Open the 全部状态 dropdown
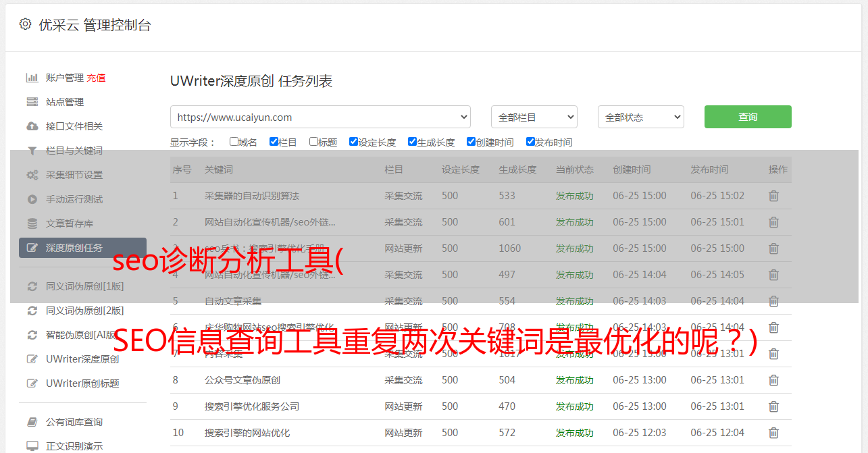This screenshot has width=868, height=453. coord(641,117)
